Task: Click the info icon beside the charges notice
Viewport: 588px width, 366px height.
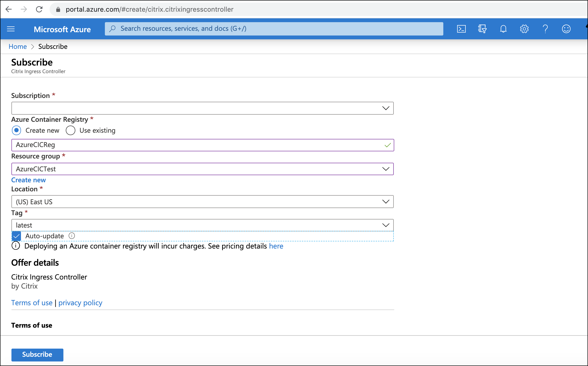Action: (16, 246)
